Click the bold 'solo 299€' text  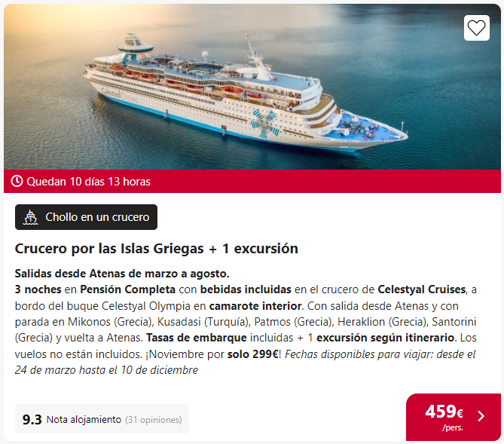coord(252,354)
